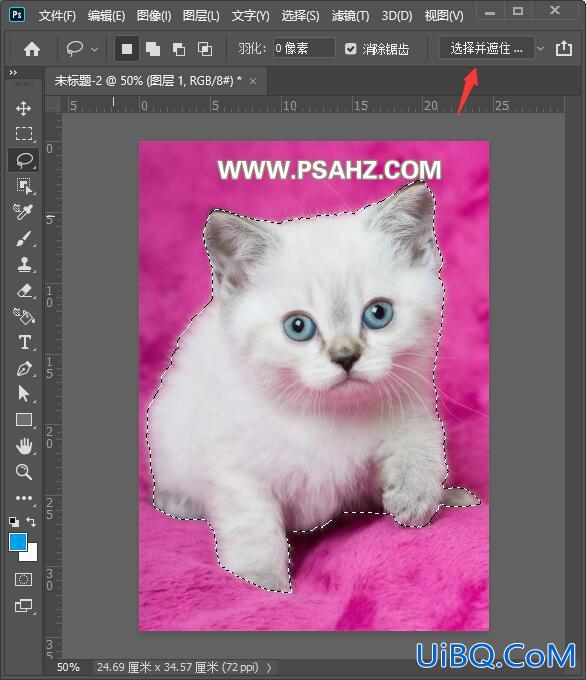The width and height of the screenshot is (586, 680).
Task: Close the 未标题-2 document tab
Action: 253,81
